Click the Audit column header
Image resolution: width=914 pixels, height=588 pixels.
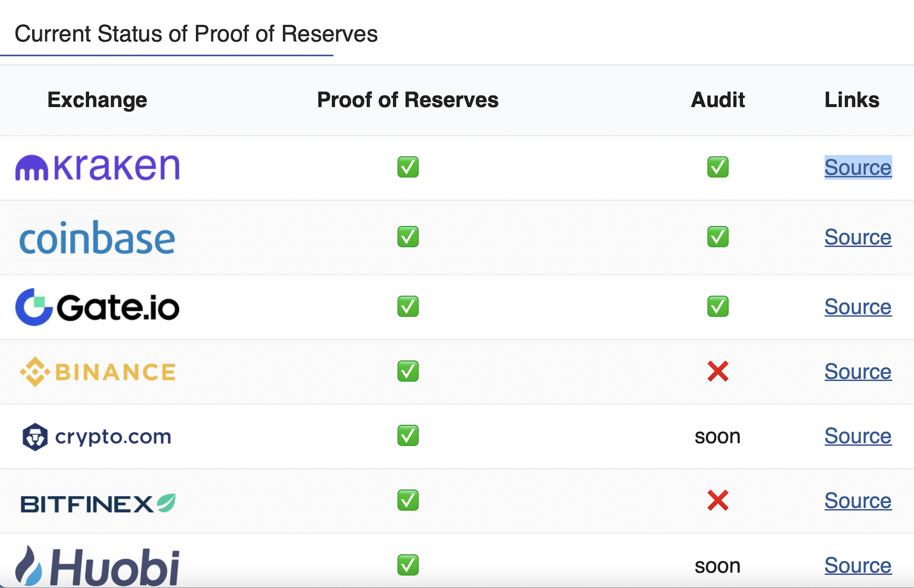tap(718, 100)
